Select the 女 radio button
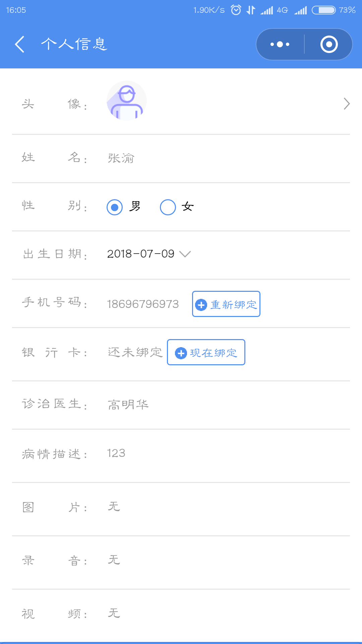362x644 pixels. [x=168, y=207]
